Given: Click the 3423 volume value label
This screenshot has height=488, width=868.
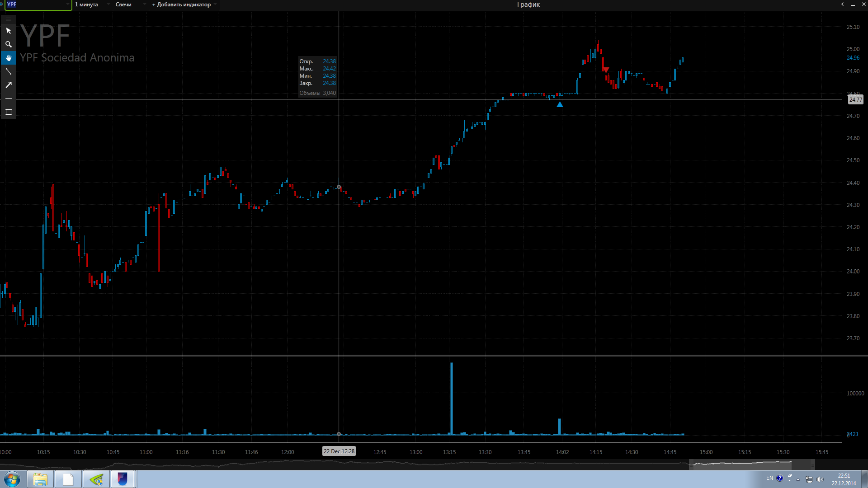Looking at the screenshot, I should 853,434.
